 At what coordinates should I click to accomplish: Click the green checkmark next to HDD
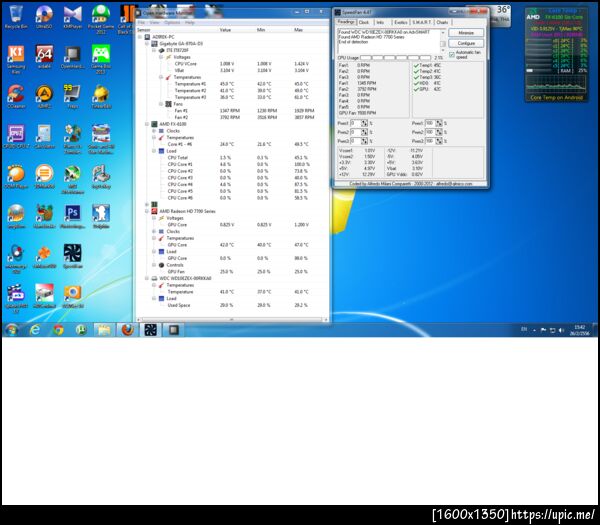tap(416, 83)
